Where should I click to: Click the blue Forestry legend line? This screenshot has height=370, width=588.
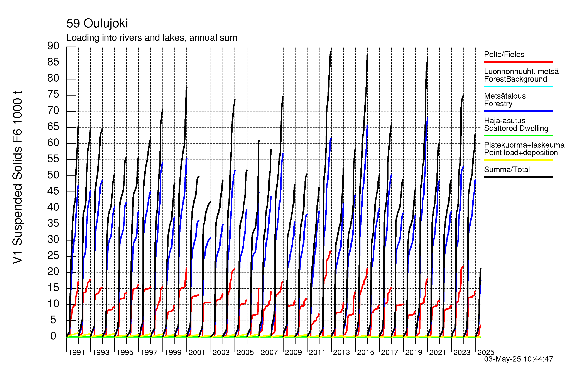point(518,111)
